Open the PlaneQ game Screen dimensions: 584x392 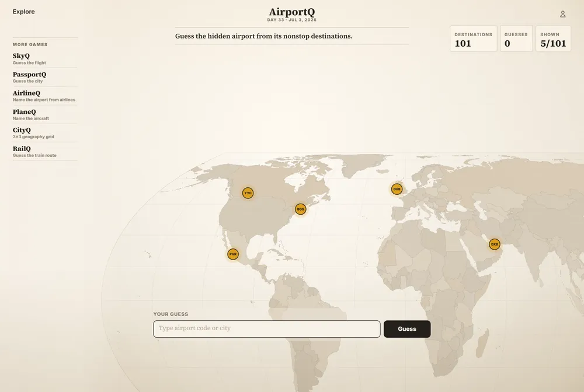45,114
